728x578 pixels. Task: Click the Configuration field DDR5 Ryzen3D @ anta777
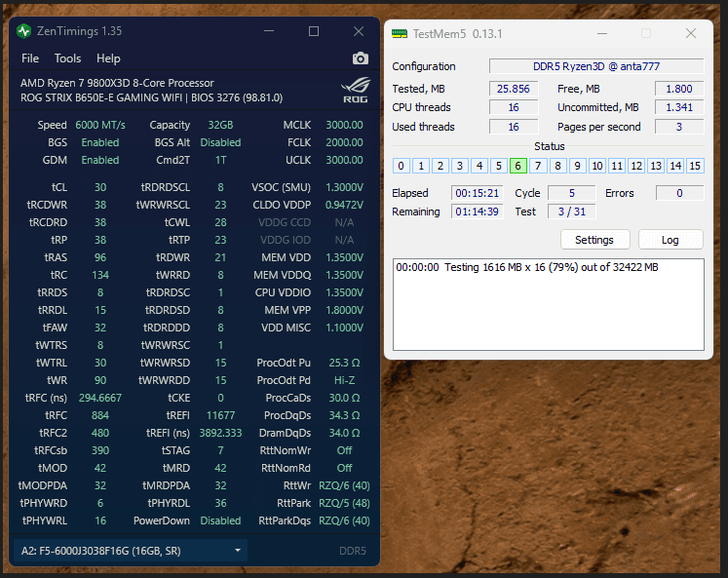(x=596, y=66)
